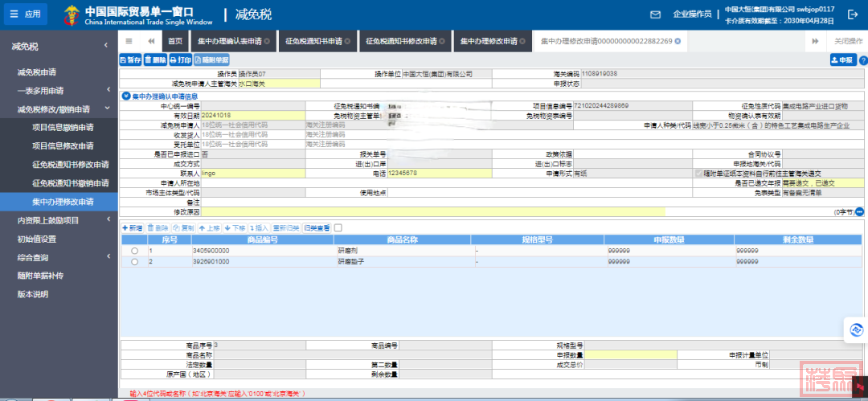This screenshot has height=401, width=868.
Task: Open the mail envelope icon in header
Action: click(x=655, y=14)
